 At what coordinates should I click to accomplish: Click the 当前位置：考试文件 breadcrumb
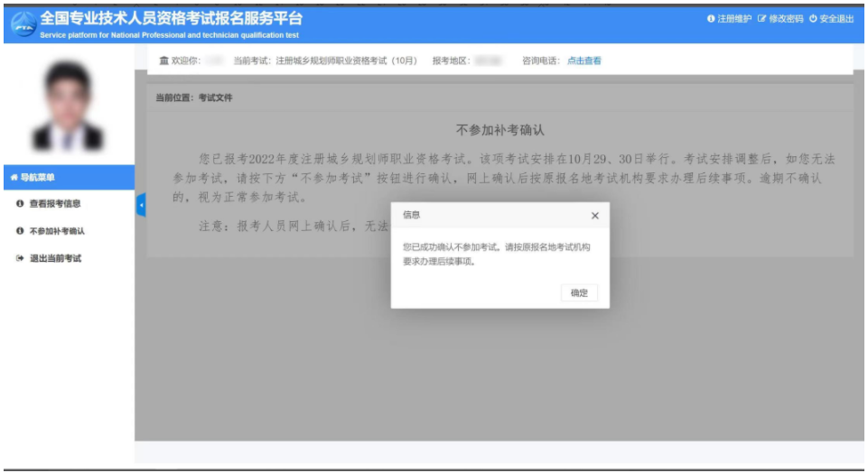tap(194, 97)
